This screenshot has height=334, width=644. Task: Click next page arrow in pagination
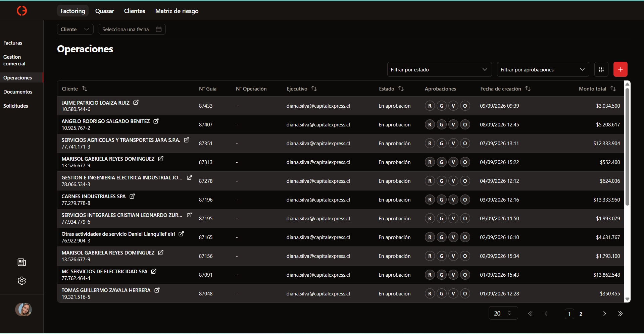pyautogui.click(x=604, y=314)
